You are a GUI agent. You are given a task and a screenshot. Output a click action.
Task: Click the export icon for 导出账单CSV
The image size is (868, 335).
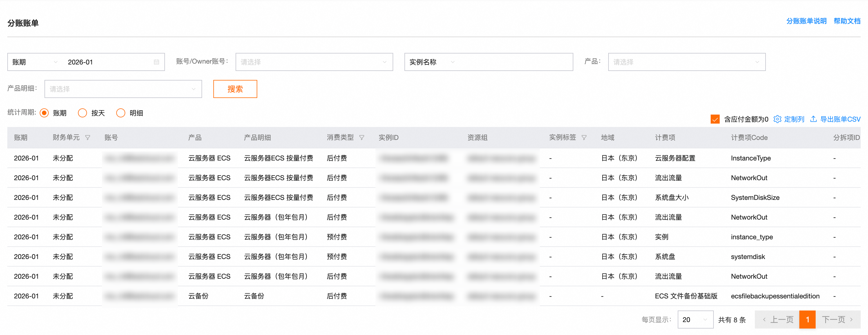pos(813,119)
